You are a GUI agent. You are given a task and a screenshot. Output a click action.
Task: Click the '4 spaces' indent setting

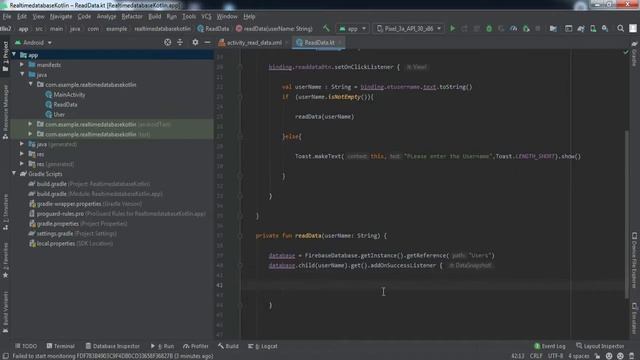[578, 356]
